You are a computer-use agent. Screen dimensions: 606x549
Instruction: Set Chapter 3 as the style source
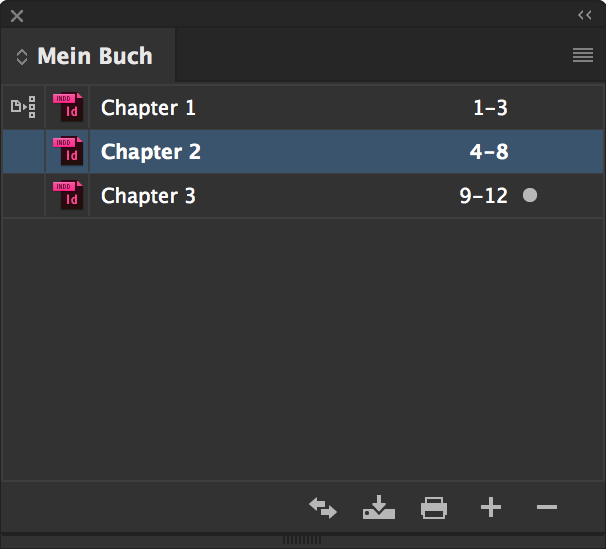point(24,195)
